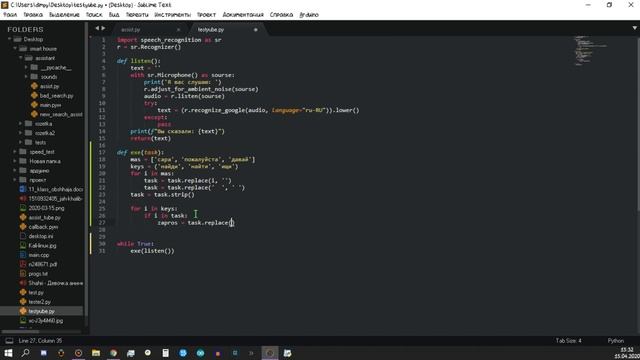Open the Выделение menu
The height and width of the screenshot is (360, 640).
(x=64, y=15)
